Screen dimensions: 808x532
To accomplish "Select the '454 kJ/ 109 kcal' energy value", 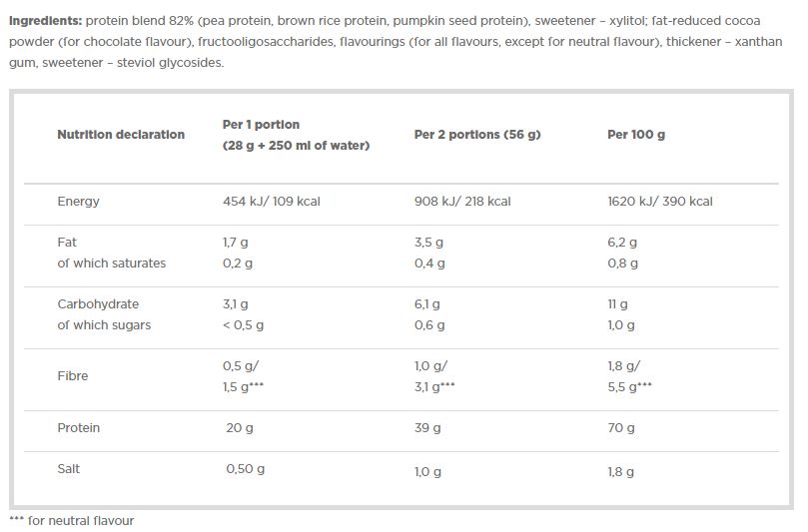I will (271, 202).
